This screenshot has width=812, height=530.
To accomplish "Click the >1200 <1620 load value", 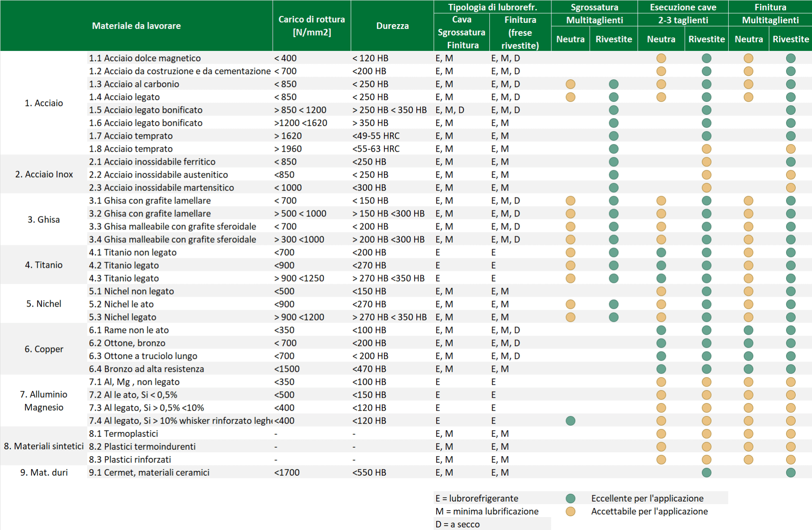I will 301,123.
